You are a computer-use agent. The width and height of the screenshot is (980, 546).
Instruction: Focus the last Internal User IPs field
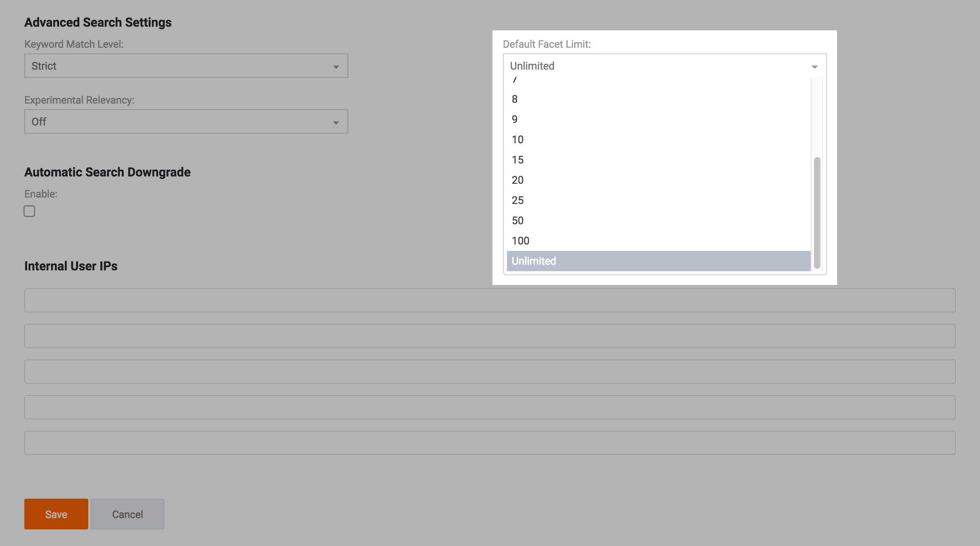coord(490,443)
